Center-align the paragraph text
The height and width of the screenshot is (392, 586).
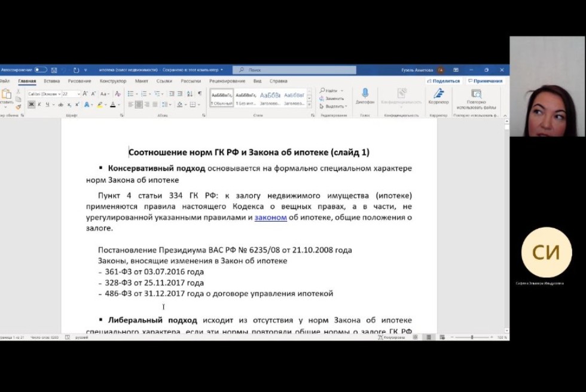(x=139, y=105)
